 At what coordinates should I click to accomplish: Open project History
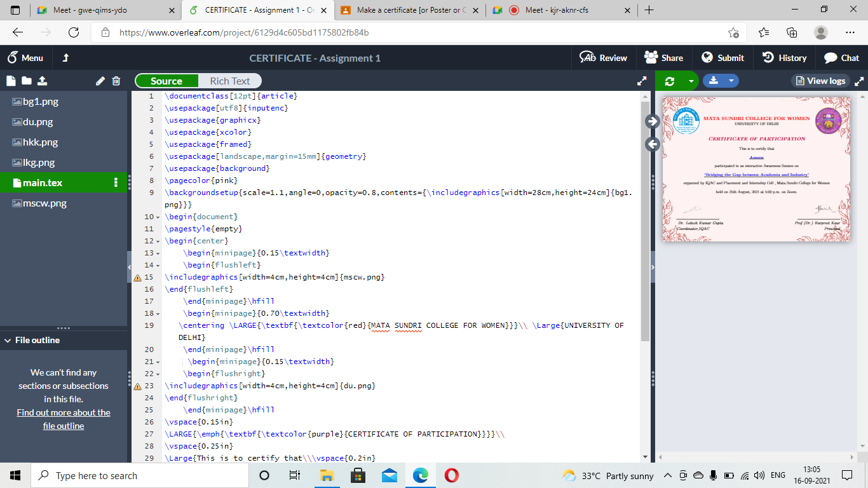pyautogui.click(x=784, y=58)
